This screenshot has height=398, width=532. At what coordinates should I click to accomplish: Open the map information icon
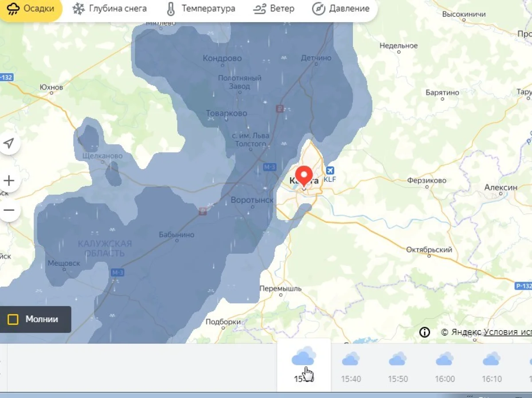click(x=425, y=332)
